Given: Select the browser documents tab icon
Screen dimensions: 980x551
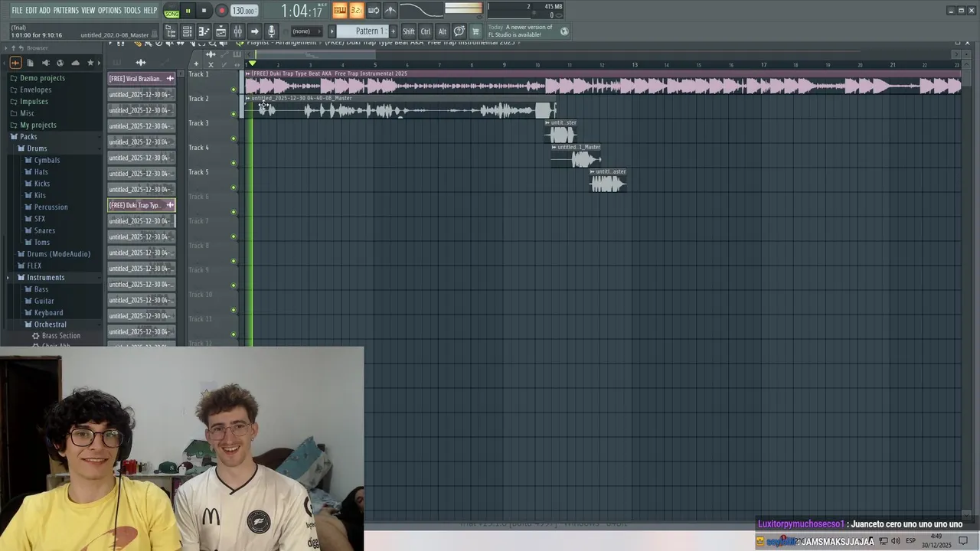Looking at the screenshot, I should click(30, 63).
